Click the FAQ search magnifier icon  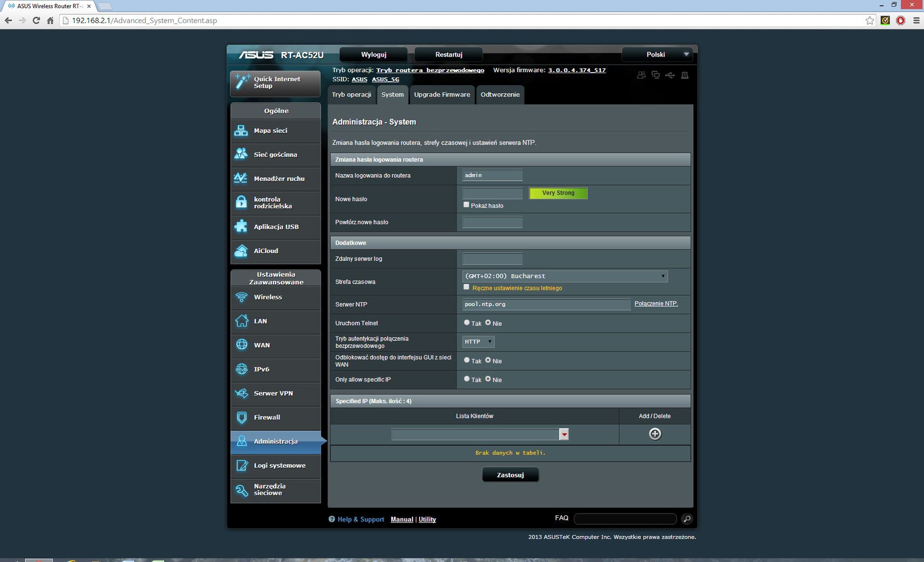coord(687,519)
